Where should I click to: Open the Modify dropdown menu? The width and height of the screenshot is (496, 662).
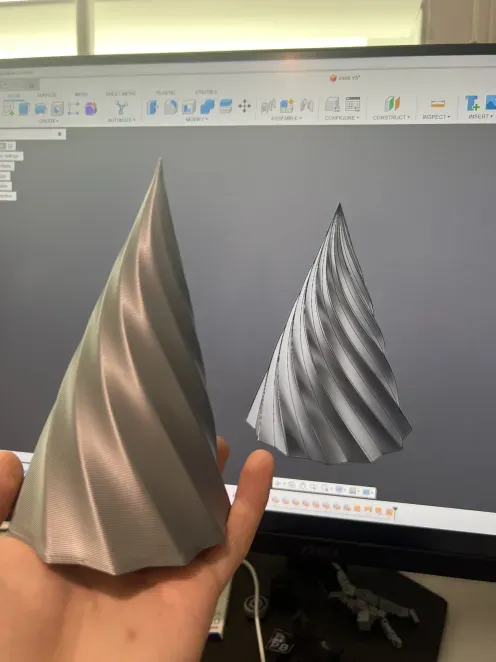click(196, 119)
